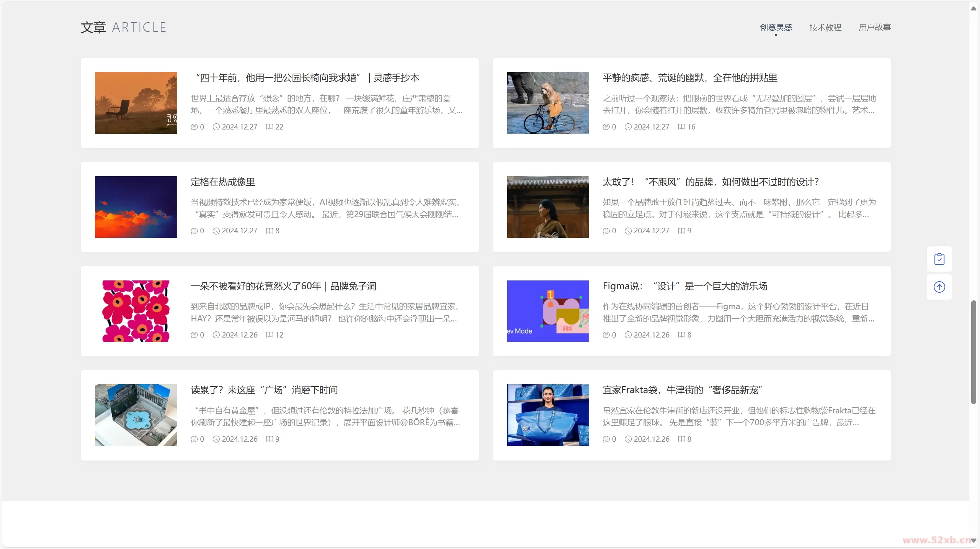
Task: Click clock icon next to first article date
Action: [216, 127]
